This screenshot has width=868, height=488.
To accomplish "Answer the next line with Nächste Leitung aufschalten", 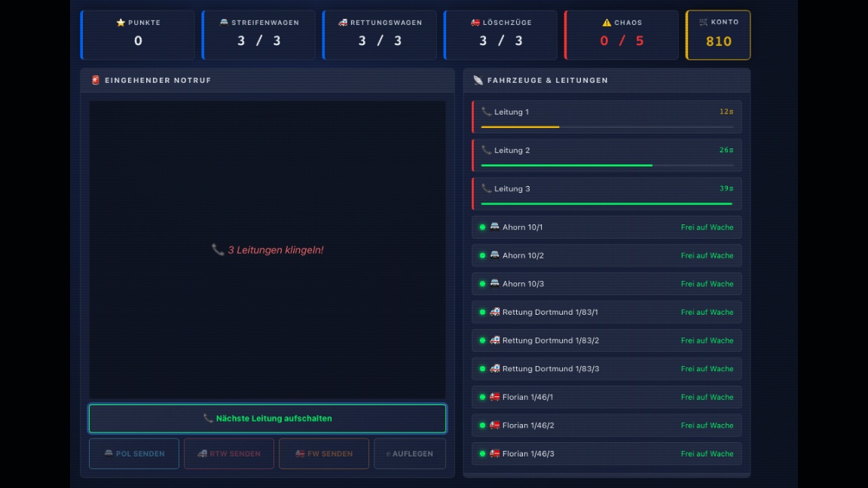I will coord(267,418).
